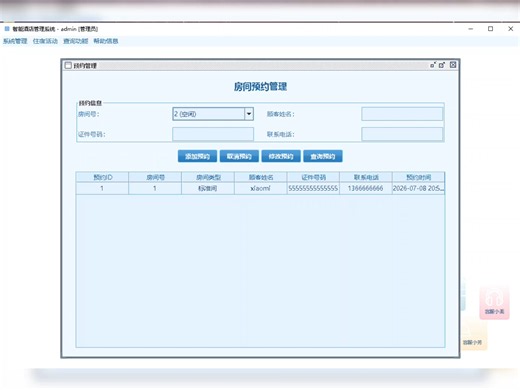
Task: Maximize the 预约管理 inner window
Action: pyautogui.click(x=442, y=65)
